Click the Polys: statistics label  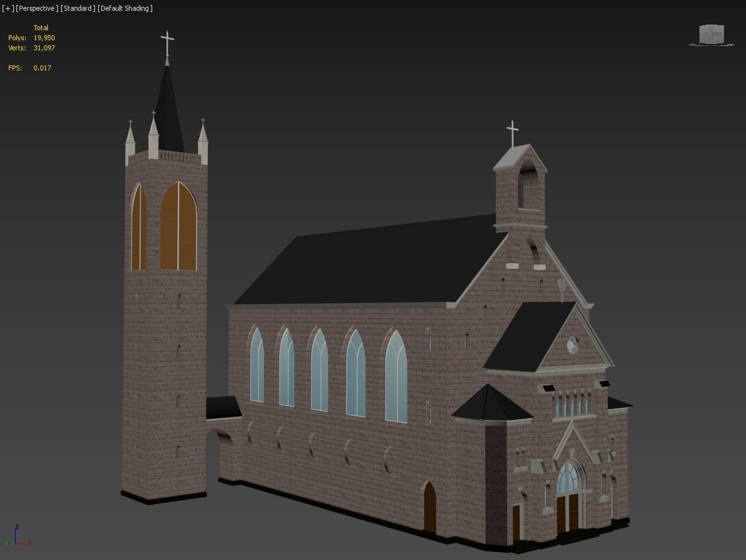(x=17, y=38)
